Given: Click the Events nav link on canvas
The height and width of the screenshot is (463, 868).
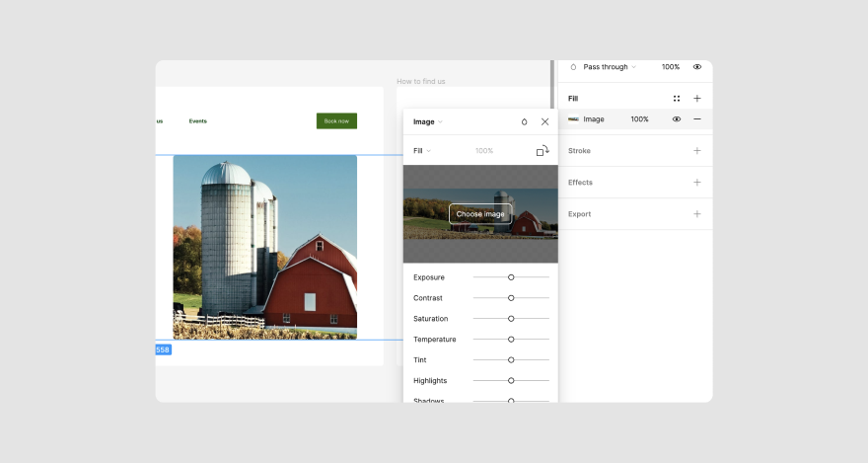Looking at the screenshot, I should coord(197,120).
